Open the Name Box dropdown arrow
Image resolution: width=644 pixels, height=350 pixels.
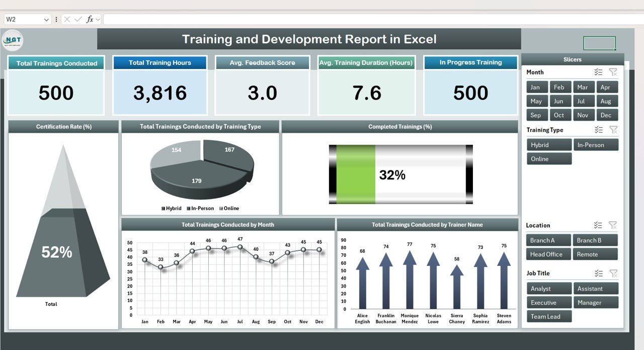click(46, 19)
